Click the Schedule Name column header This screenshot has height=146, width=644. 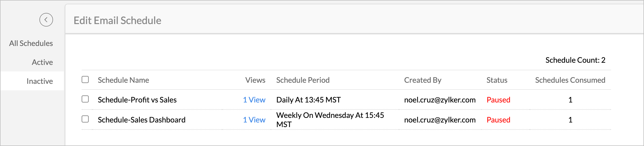[123, 80]
